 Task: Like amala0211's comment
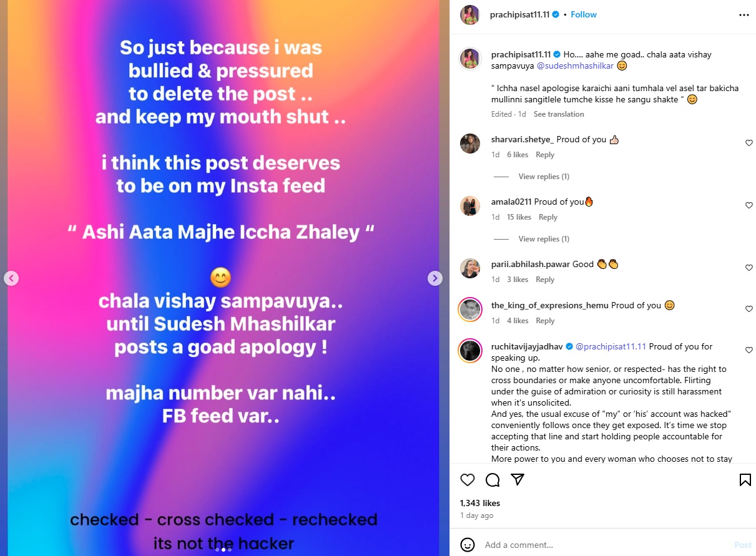749,205
